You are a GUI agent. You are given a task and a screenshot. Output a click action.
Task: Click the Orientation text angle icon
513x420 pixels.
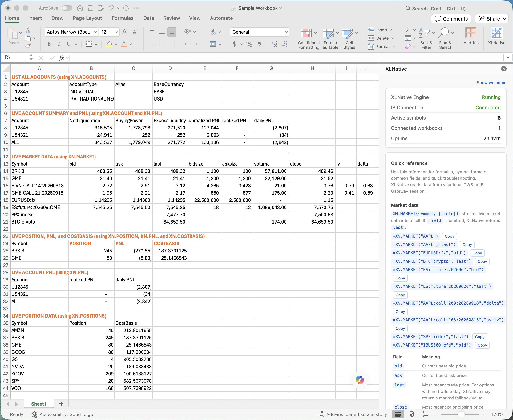coord(188,32)
